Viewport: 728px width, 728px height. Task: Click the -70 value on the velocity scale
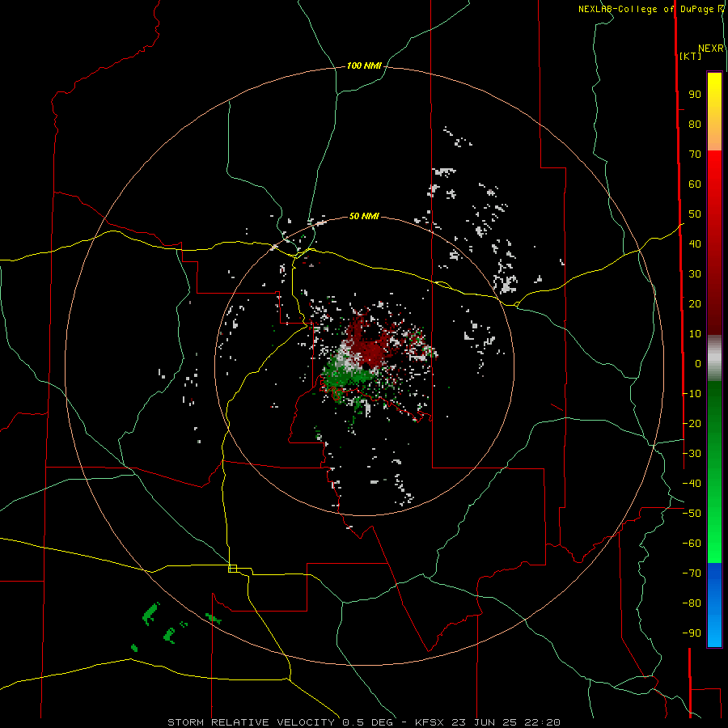click(692, 574)
